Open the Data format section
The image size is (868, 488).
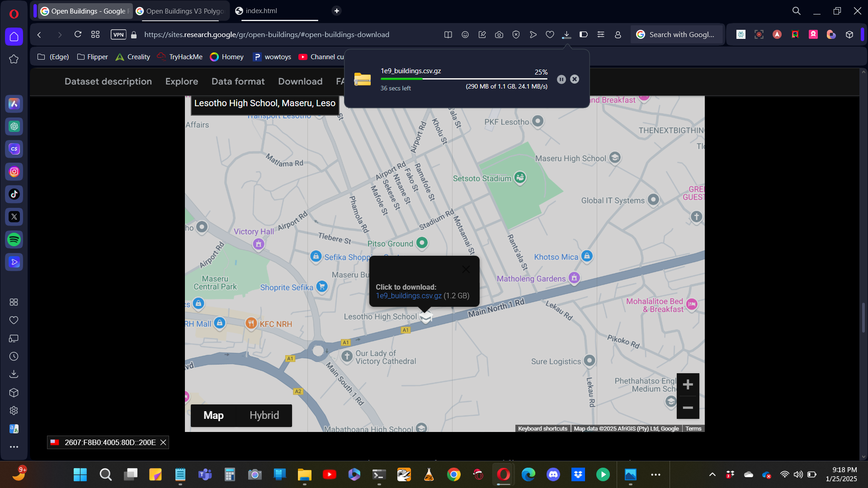[x=238, y=81]
